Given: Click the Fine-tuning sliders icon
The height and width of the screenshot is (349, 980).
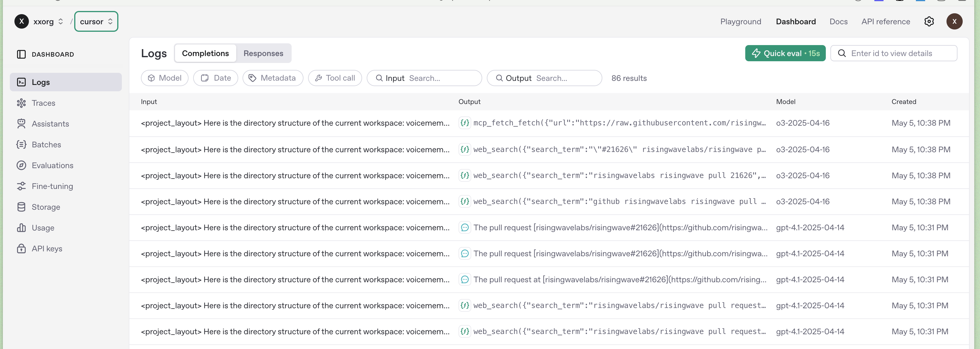Looking at the screenshot, I should (x=21, y=186).
